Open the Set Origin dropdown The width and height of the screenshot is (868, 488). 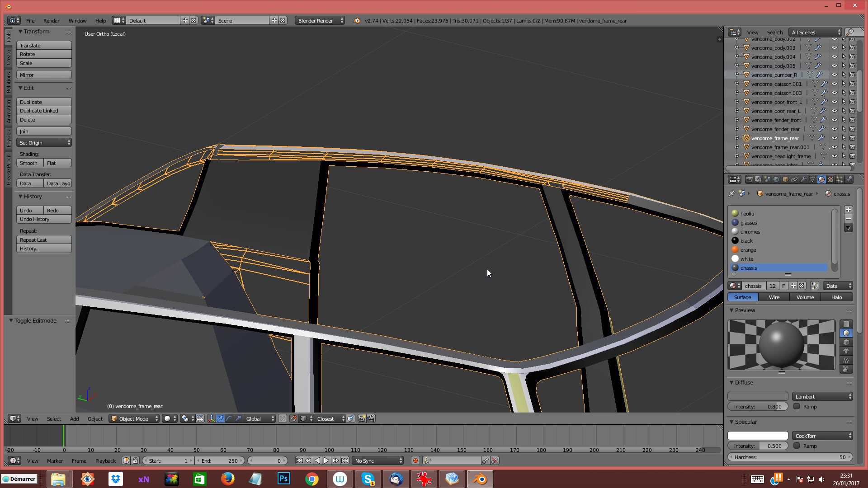[44, 142]
